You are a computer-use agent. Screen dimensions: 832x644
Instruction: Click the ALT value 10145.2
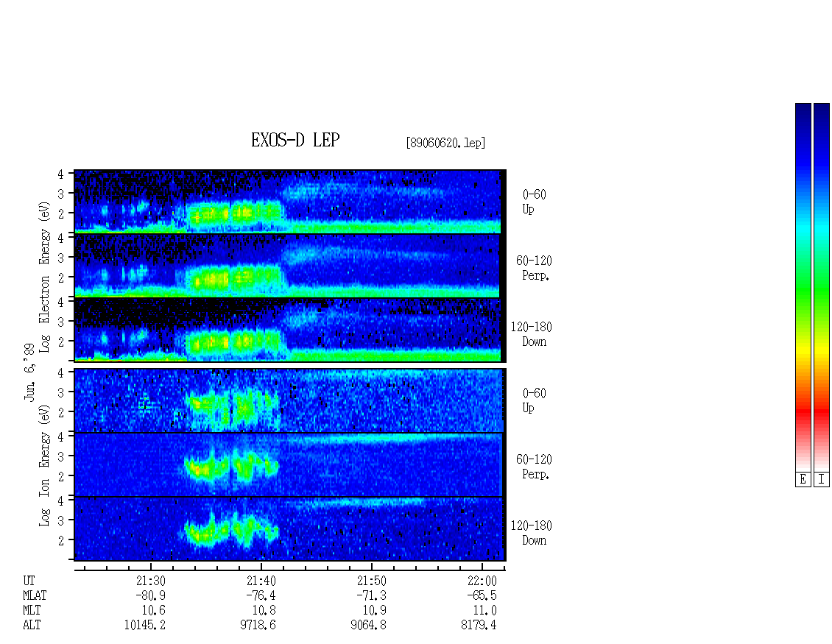click(x=145, y=626)
